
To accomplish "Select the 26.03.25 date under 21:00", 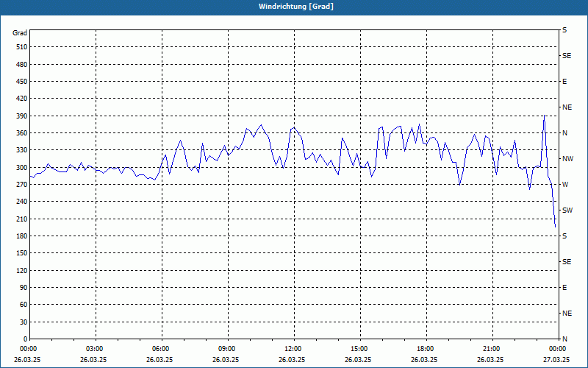I will tap(490, 360).
